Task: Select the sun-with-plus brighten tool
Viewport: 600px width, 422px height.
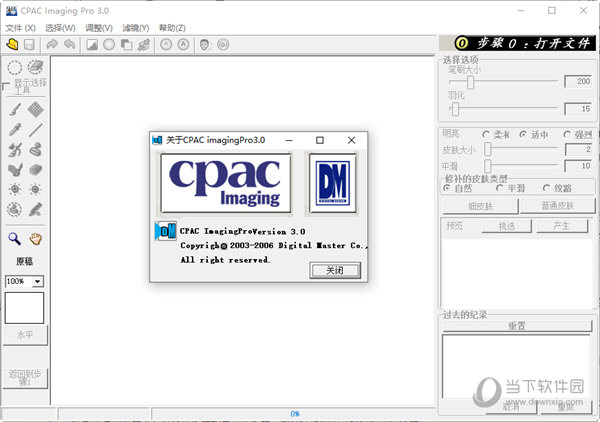Action: pyautogui.click(x=15, y=189)
